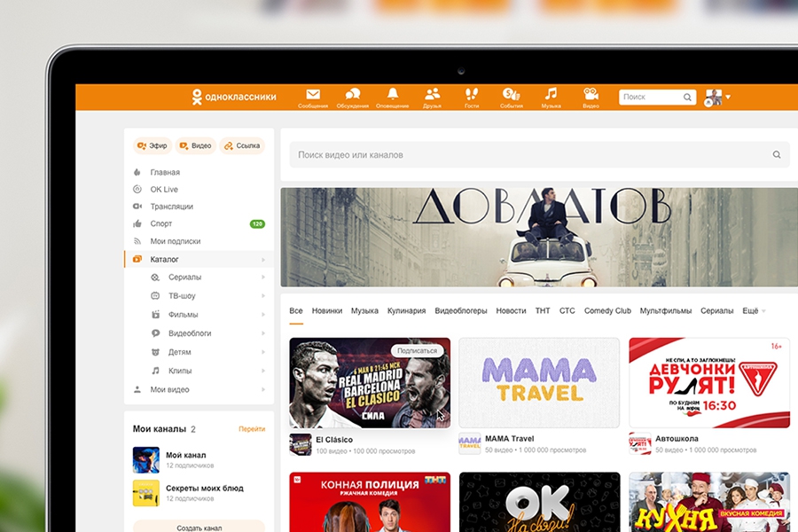Select the Кулинария tab

(406, 311)
